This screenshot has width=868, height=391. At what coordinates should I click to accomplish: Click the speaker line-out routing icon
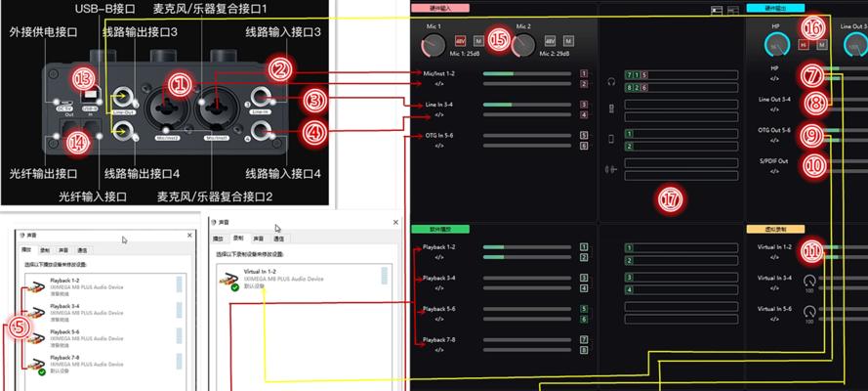point(611,109)
